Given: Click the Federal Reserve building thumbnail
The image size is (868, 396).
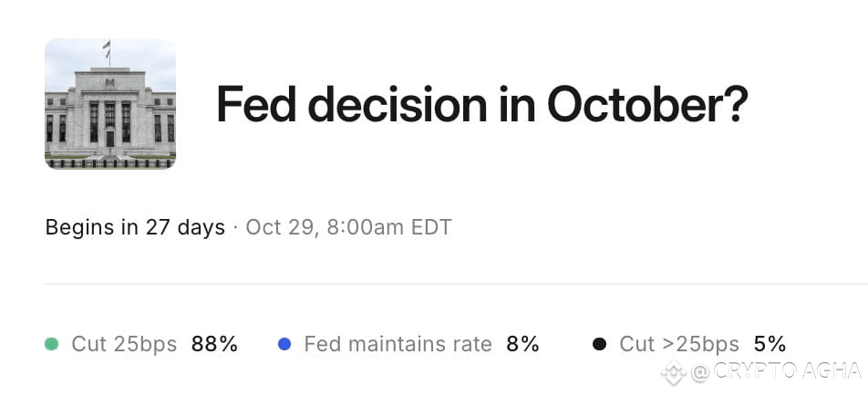Looking at the screenshot, I should click(x=110, y=104).
